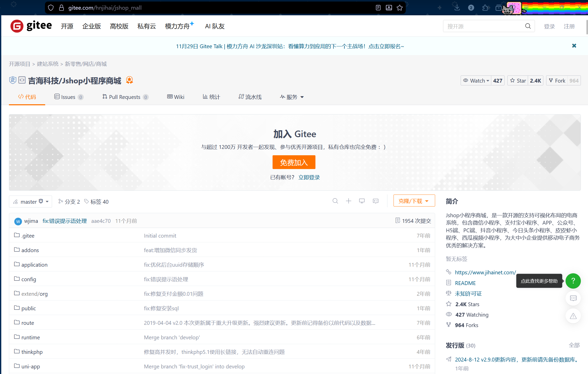588x374 pixels.
Task: Open the green help question-mark bubble
Action: click(x=573, y=281)
